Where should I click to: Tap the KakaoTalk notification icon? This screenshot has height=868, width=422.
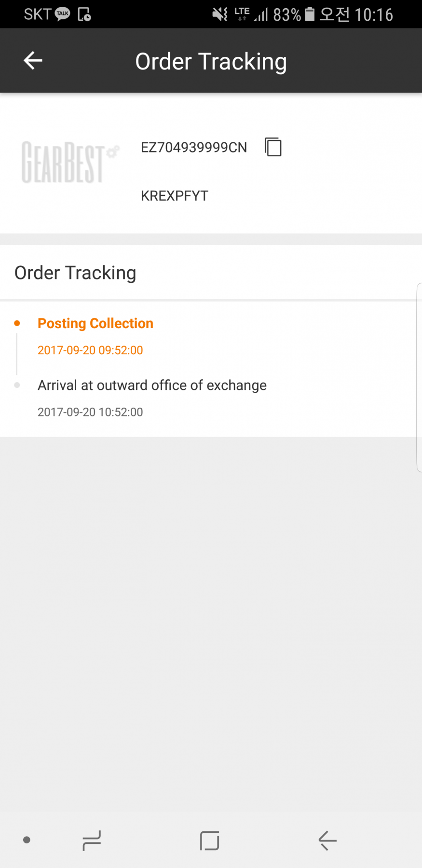[63, 14]
